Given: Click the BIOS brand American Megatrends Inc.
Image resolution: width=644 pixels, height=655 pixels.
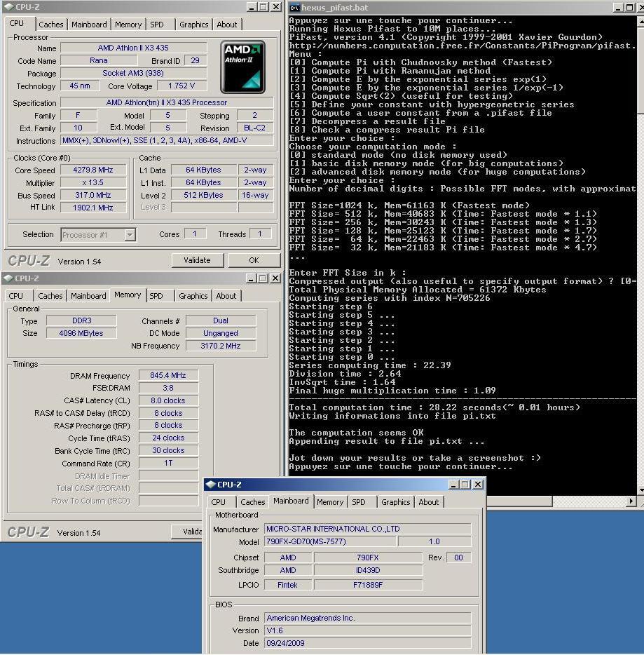Looking at the screenshot, I should point(368,618).
